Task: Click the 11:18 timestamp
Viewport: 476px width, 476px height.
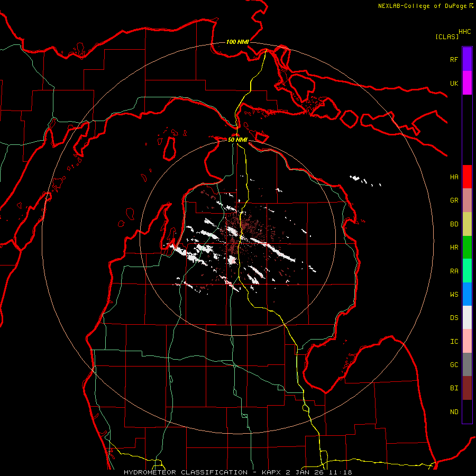Action: 341,472
